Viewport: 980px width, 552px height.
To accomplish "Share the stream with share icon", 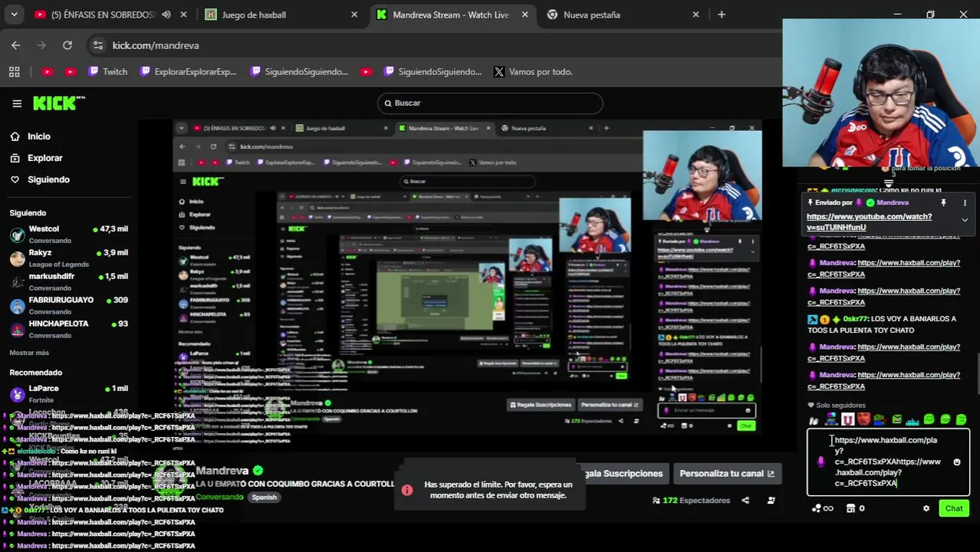I will click(745, 501).
